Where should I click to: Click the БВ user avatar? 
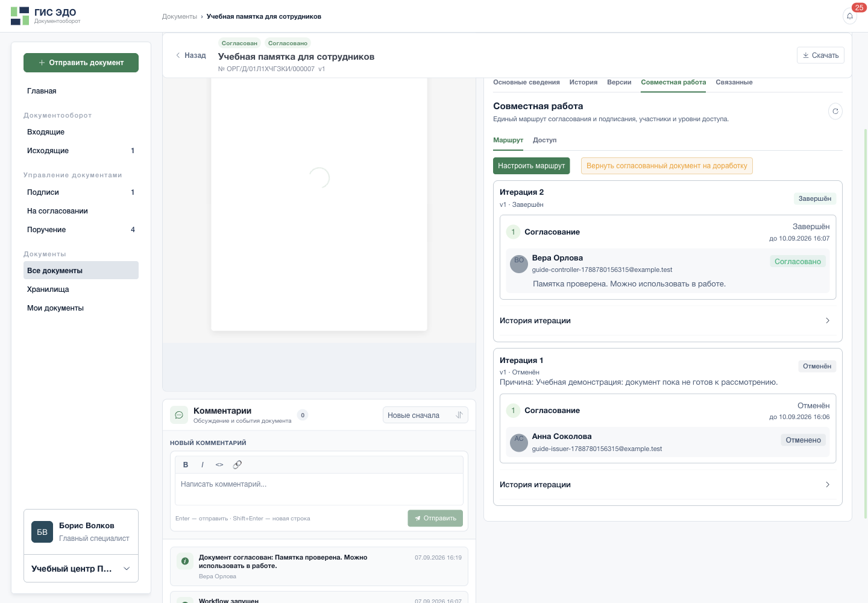[x=42, y=532]
